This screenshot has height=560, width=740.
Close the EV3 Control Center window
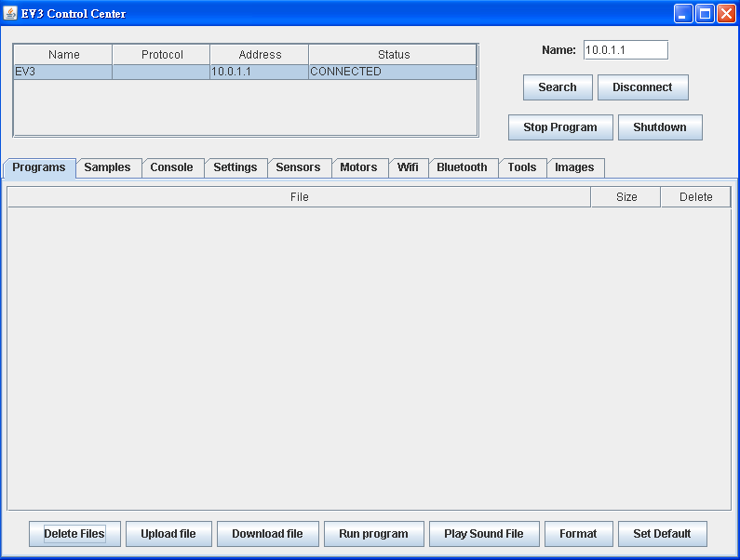click(x=726, y=14)
